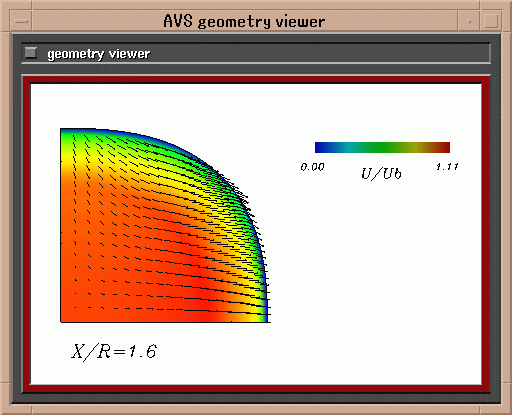Select the "1.11" legend maximum label
512x415 pixels.
coord(447,166)
